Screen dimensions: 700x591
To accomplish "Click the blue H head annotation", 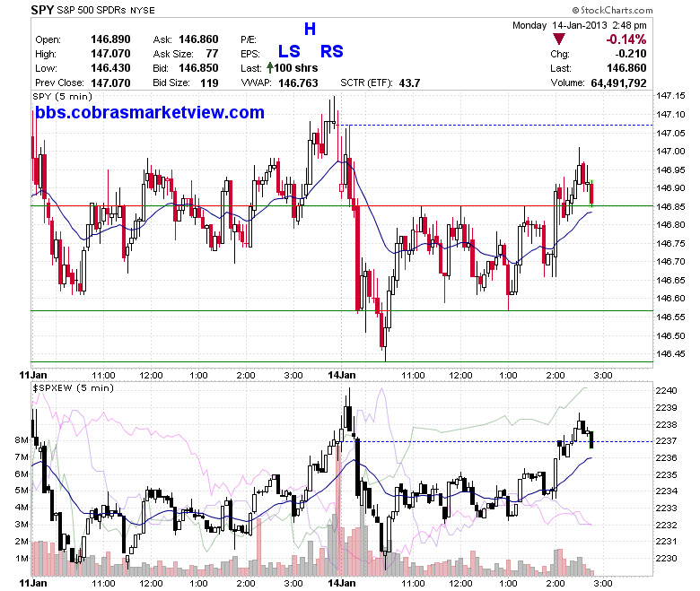I will (x=310, y=29).
